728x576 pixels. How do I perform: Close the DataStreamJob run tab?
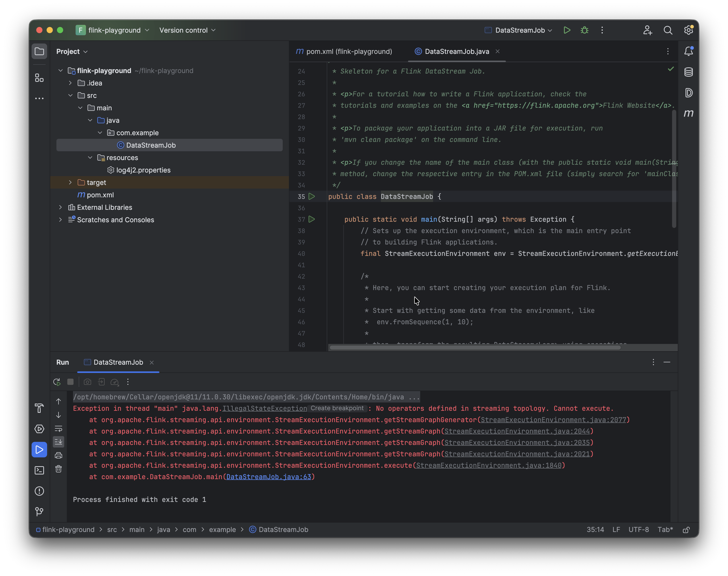[x=152, y=363]
